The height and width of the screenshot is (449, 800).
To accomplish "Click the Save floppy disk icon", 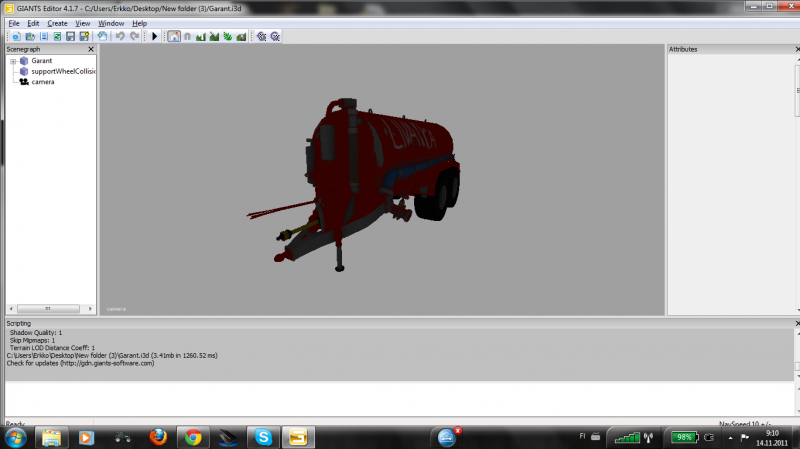I will pos(70,36).
